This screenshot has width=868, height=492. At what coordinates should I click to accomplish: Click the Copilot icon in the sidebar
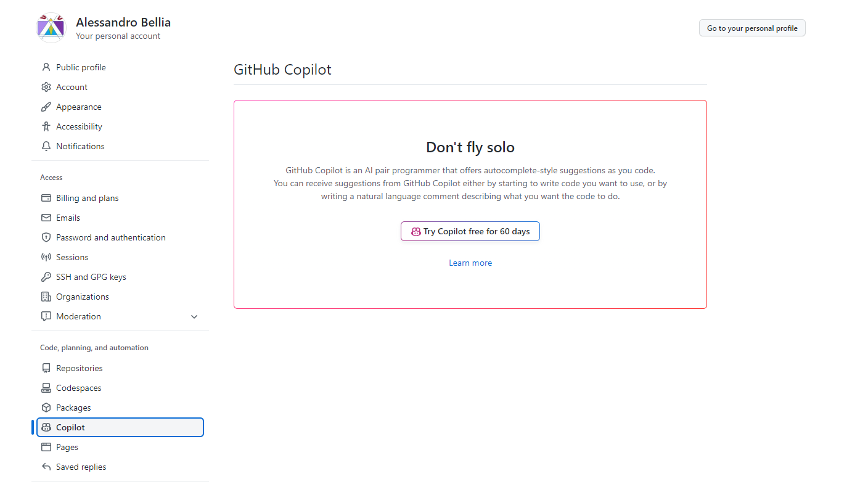[x=46, y=427]
